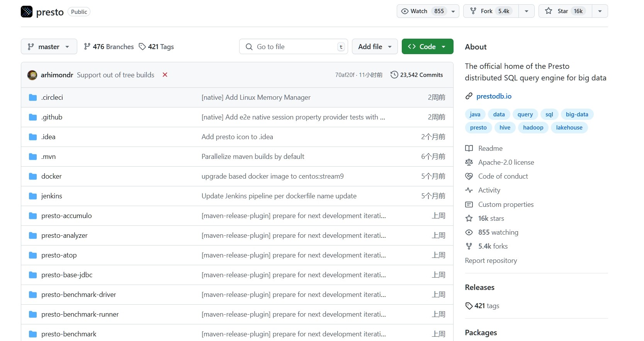Open 'Update Jenkins pipeline per dockerfile name update' commit
Screen dimensions: 644x341
(x=279, y=196)
